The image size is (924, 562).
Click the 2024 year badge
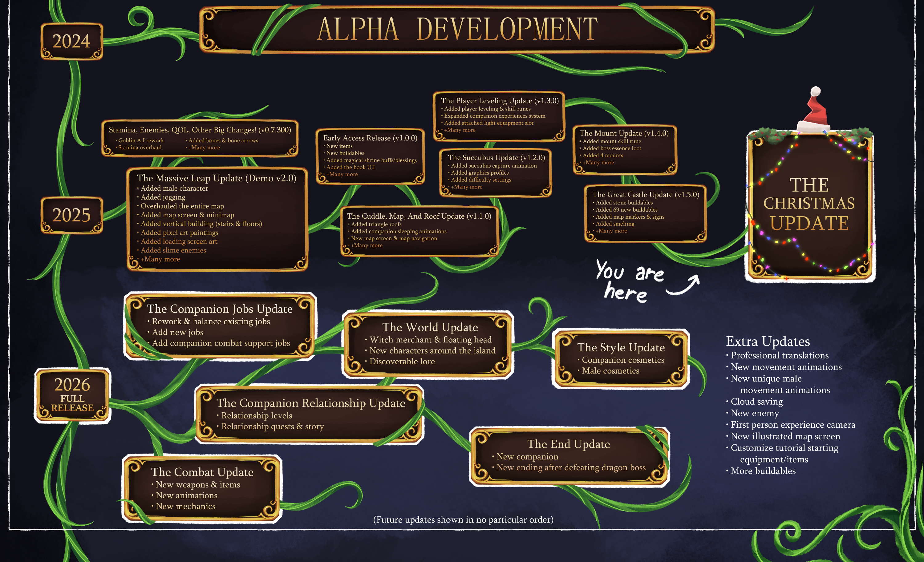pyautogui.click(x=71, y=41)
